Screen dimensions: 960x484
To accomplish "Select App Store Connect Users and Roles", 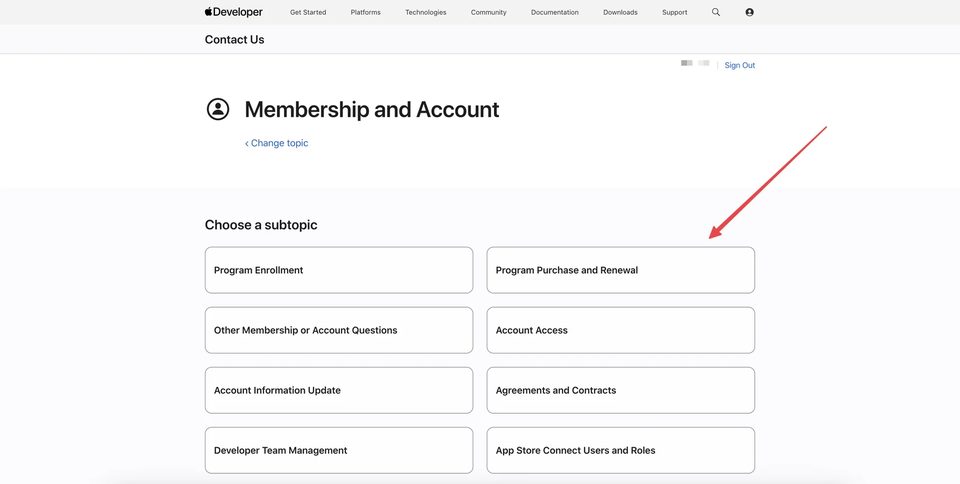I will [621, 450].
